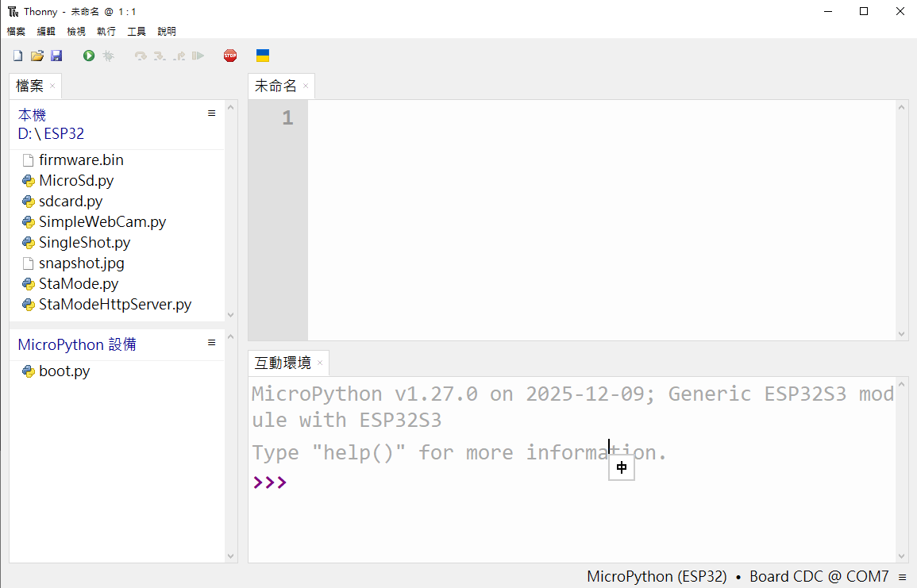Screen dimensions: 917x588
Task: Click the Save floppy disk icon
Action: coord(56,56)
